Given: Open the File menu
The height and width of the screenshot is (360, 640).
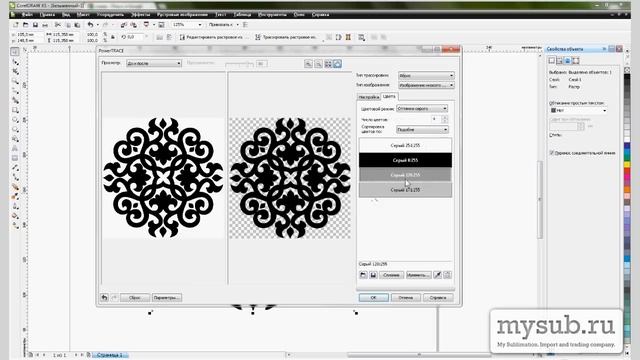Looking at the screenshot, I should point(27,14).
